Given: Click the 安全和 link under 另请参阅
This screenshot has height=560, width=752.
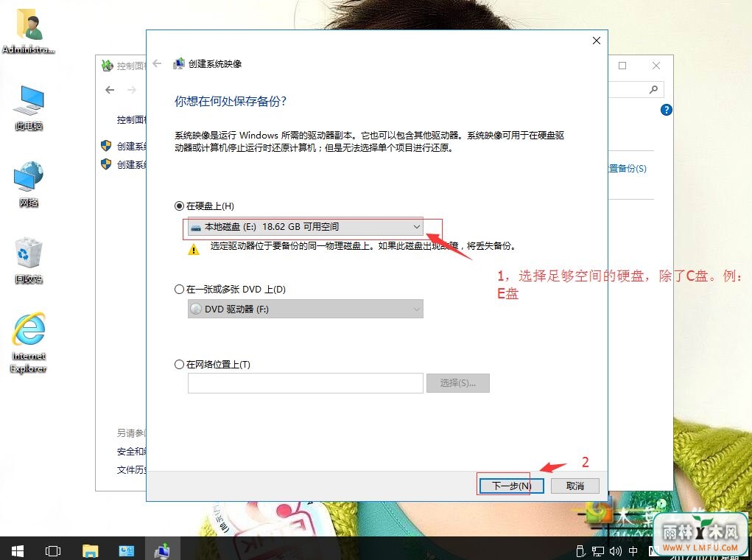Looking at the screenshot, I should pos(131,451).
